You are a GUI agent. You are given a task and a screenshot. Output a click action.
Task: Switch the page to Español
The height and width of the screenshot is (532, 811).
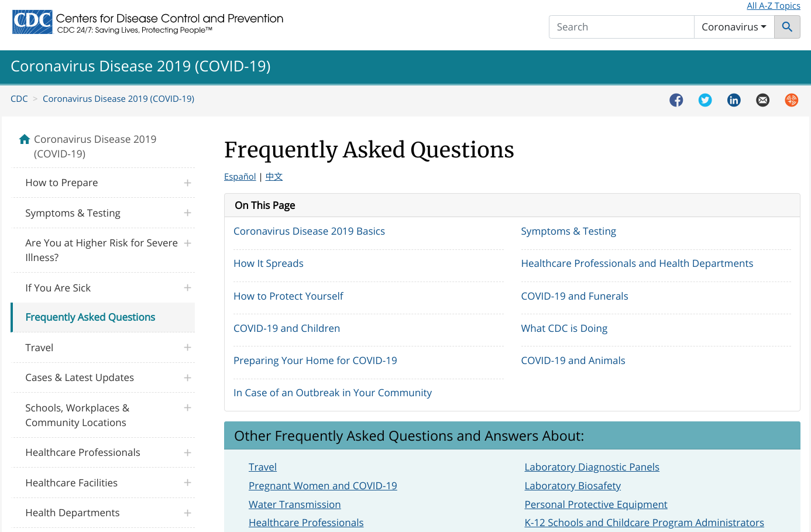[x=240, y=177]
